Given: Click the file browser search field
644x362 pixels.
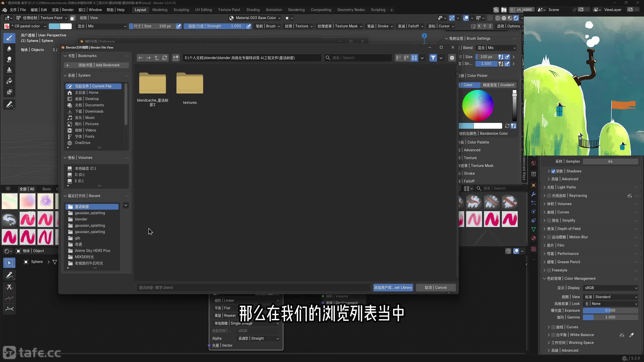Looking at the screenshot, I should click(358, 58).
